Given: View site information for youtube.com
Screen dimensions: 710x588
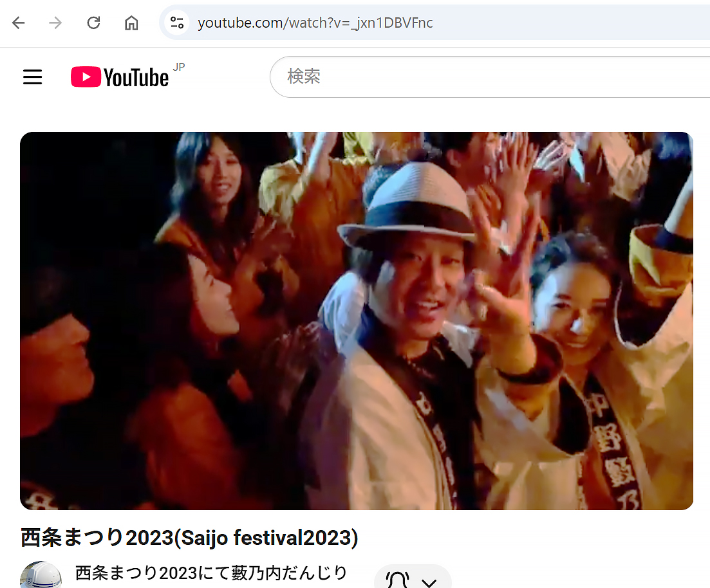Looking at the screenshot, I should (176, 23).
